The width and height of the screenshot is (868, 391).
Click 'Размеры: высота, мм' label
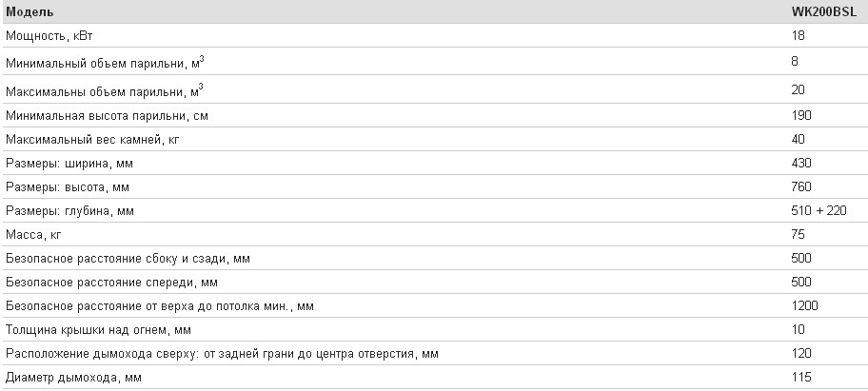[68, 187]
